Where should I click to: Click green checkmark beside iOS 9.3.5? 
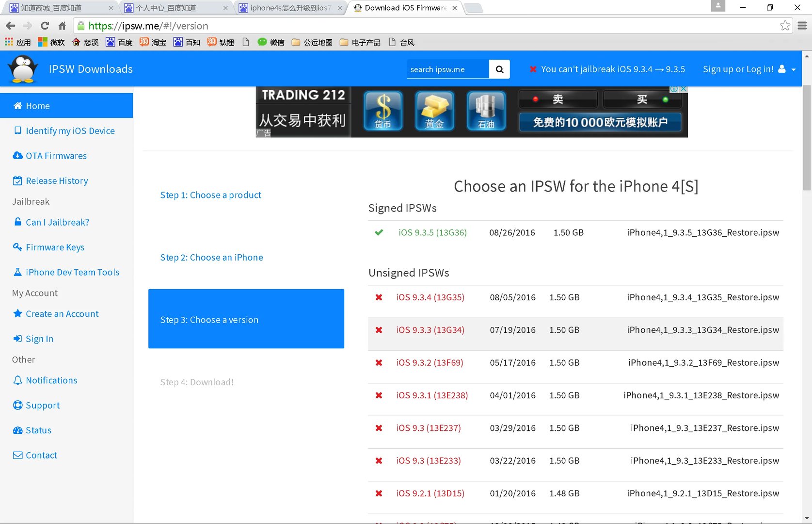(x=379, y=232)
